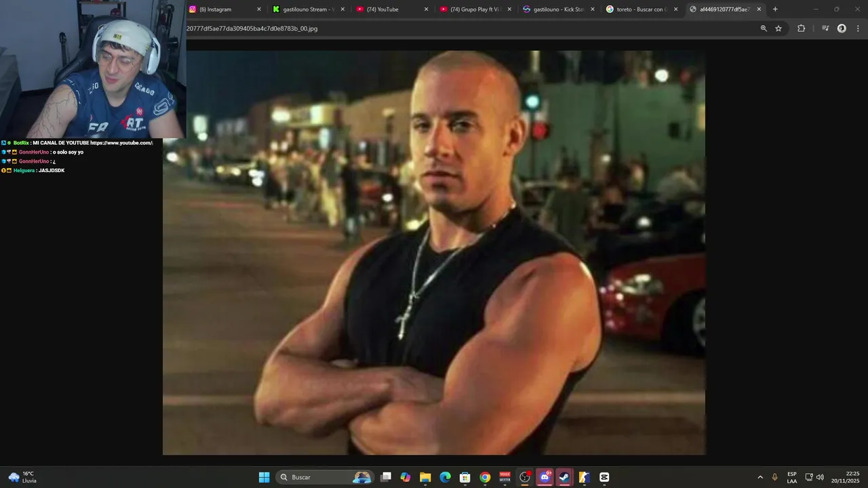Close the Instagram tab
The width and height of the screenshot is (868, 488).
click(x=259, y=9)
